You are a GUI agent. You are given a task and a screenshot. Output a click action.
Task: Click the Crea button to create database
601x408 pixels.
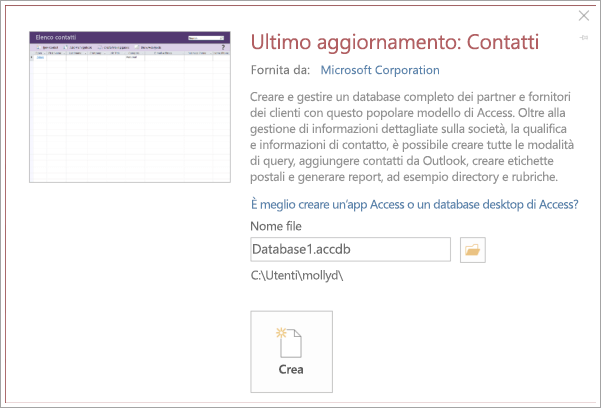[x=291, y=352]
